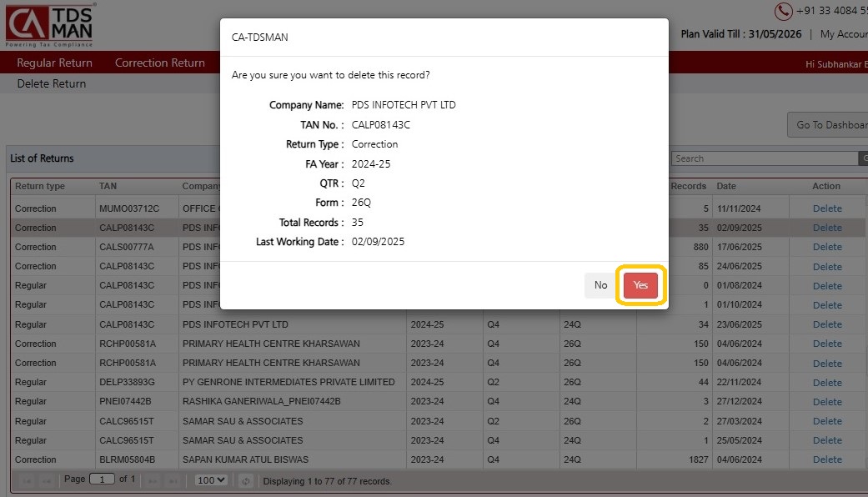Confirm deletion with Yes button
The image size is (868, 497).
click(x=640, y=285)
